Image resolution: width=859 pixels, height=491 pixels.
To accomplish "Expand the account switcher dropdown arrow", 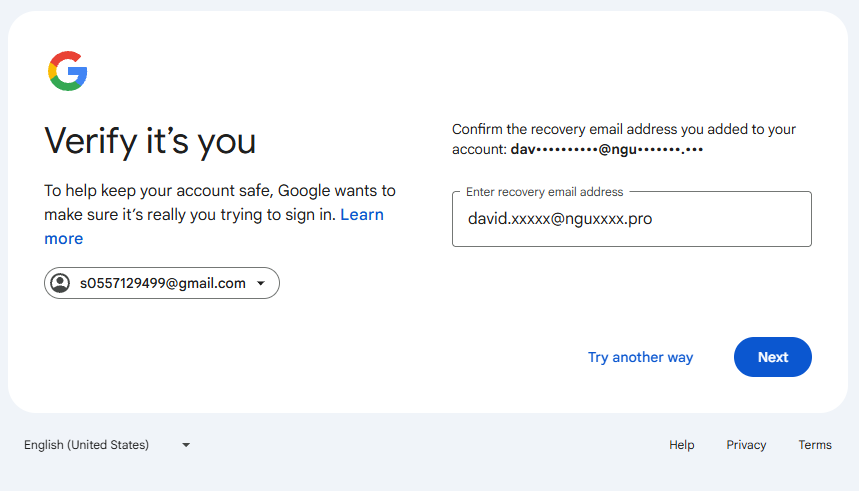I will pyautogui.click(x=261, y=283).
